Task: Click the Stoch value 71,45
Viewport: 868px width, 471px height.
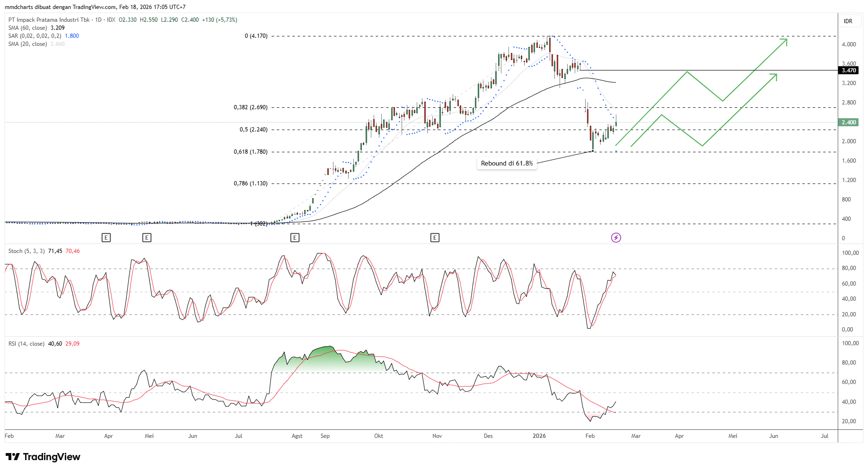Action: tap(55, 251)
